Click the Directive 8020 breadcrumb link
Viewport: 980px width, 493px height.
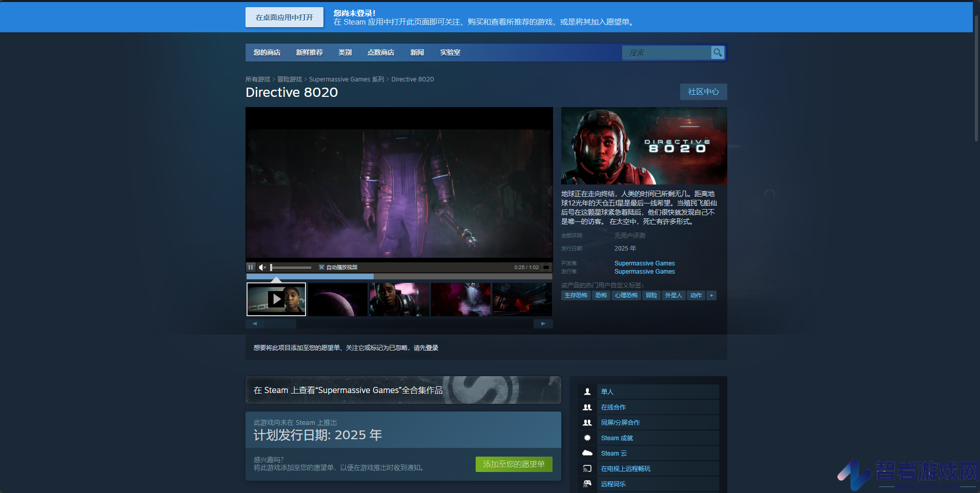tap(413, 79)
